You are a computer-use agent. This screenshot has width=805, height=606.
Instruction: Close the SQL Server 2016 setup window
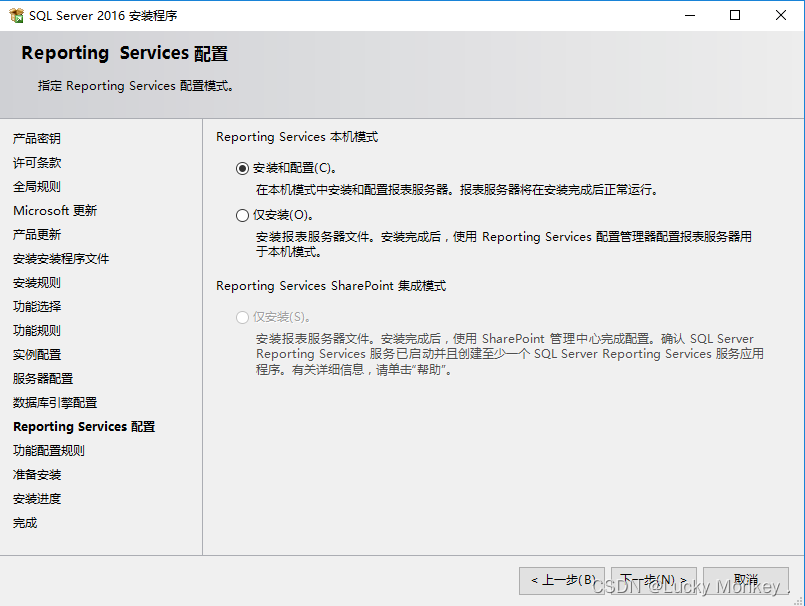pyautogui.click(x=780, y=15)
